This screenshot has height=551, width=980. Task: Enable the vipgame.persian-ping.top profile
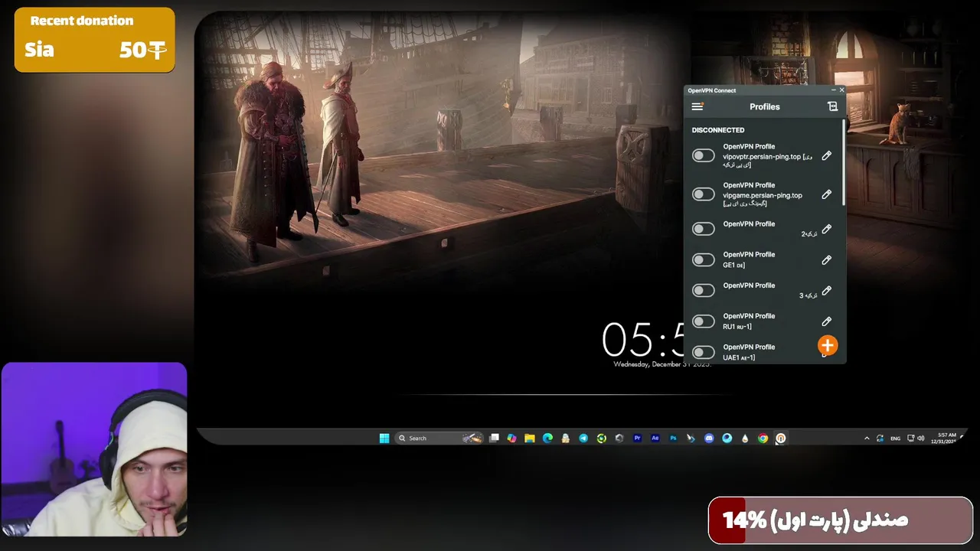703,194
